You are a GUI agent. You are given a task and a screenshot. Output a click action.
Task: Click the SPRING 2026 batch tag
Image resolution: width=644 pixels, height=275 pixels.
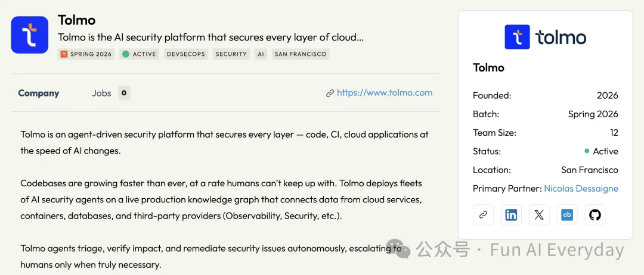click(86, 54)
